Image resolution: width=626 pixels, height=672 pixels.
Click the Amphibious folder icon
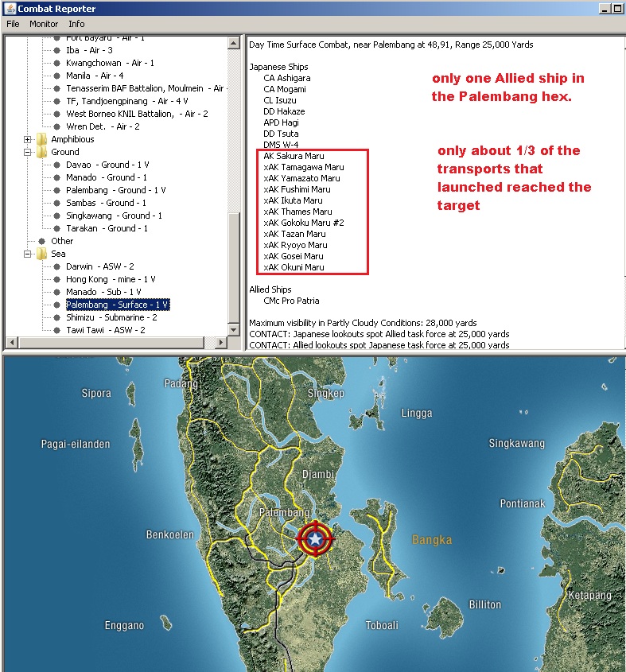[x=41, y=139]
